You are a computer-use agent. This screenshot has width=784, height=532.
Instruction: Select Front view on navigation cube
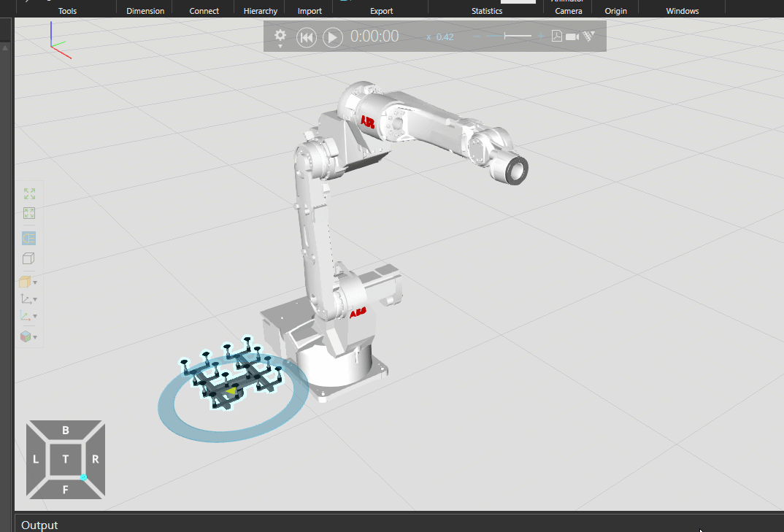coord(66,490)
